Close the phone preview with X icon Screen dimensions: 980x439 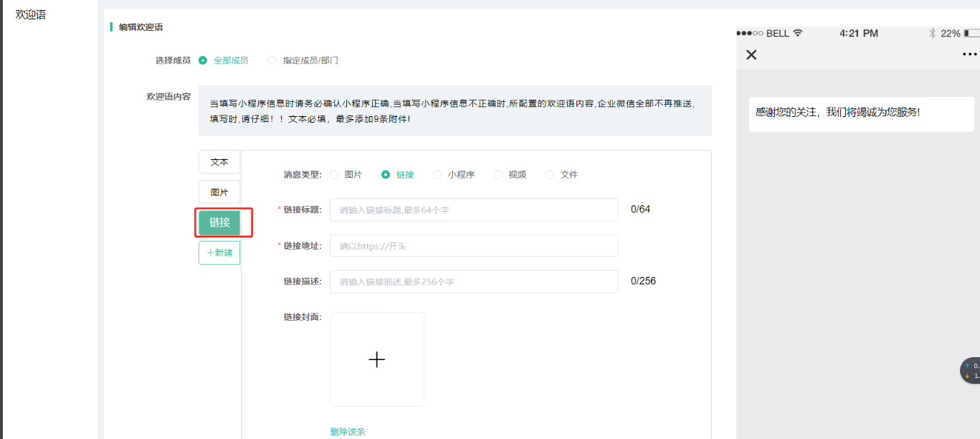751,55
